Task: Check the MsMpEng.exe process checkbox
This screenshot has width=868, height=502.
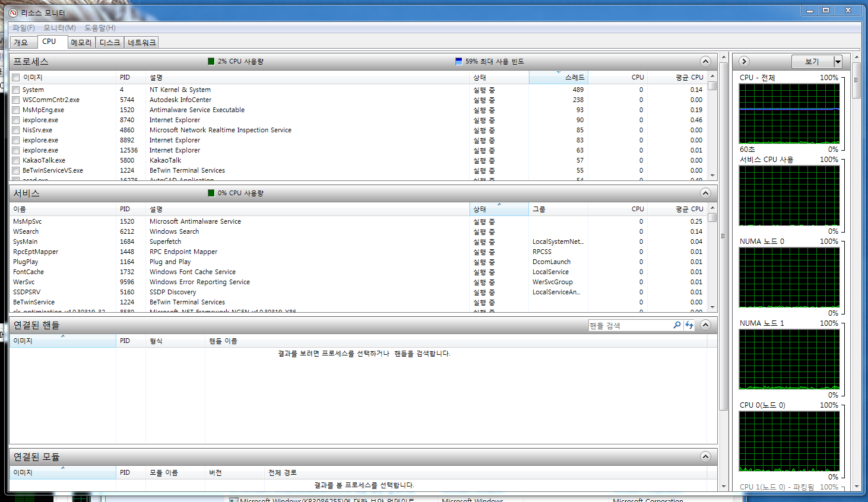Action: 16,110
